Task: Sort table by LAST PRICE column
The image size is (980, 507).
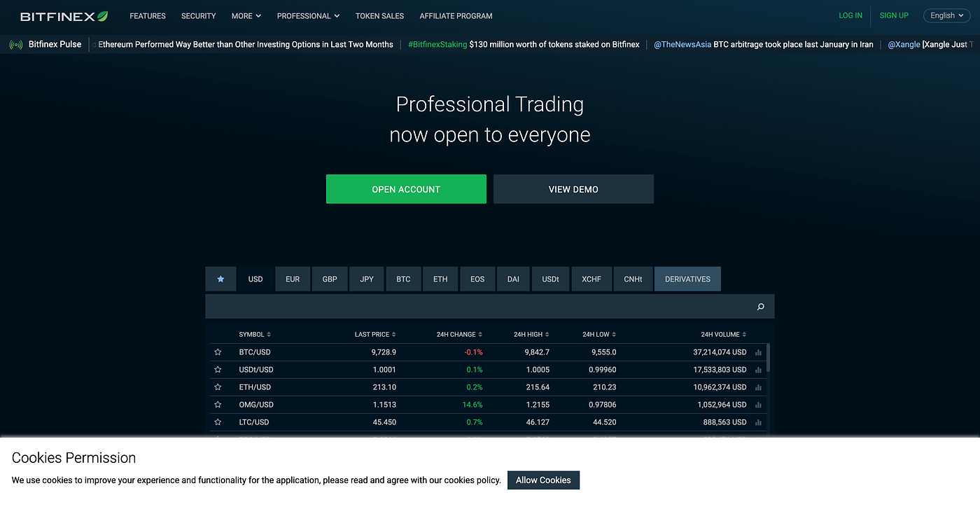Action: (375, 335)
